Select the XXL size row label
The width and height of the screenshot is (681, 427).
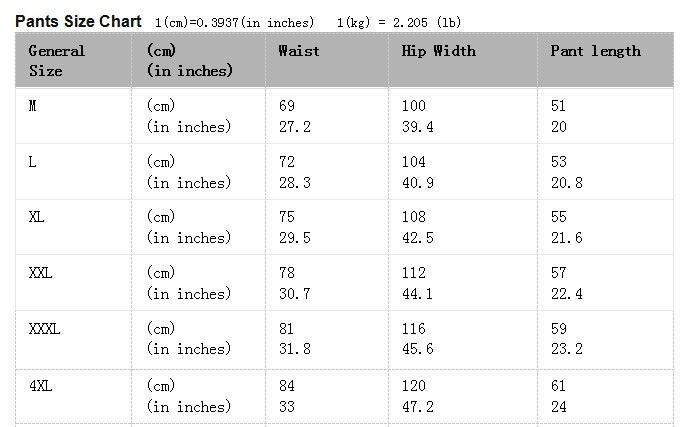(x=41, y=272)
